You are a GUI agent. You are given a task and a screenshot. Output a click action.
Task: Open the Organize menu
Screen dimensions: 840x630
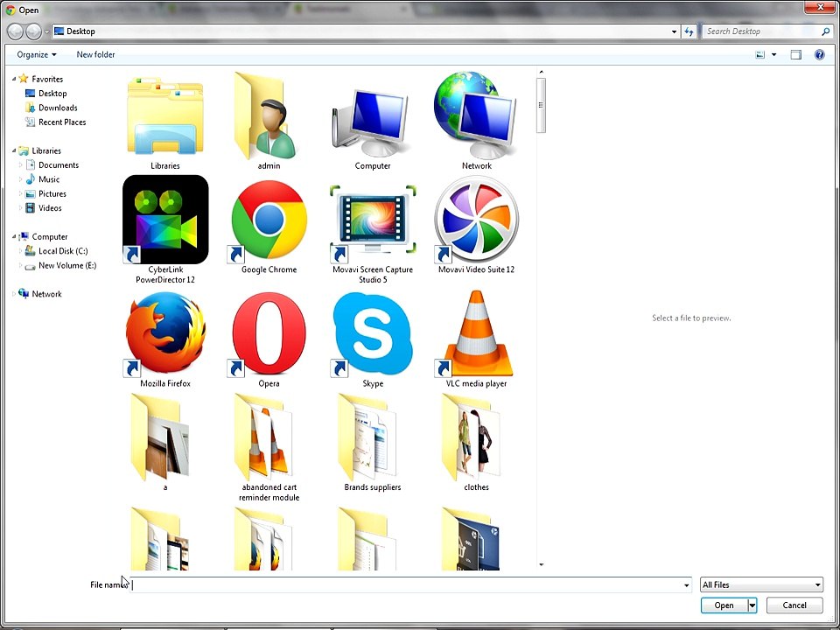(37, 54)
